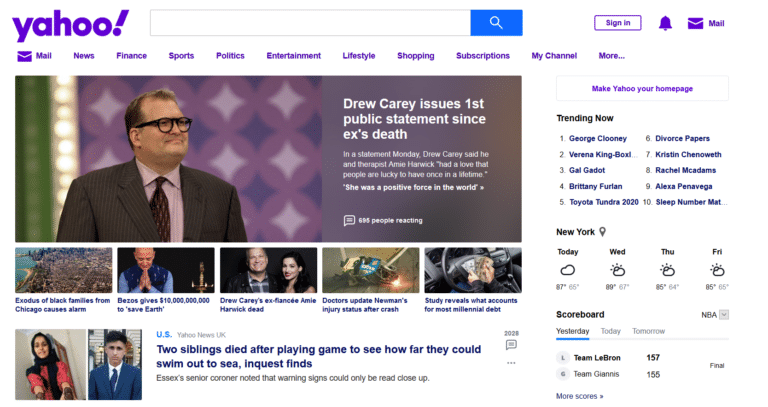Click the Today cloud weather icon
Image resolution: width=768 pixels, height=407 pixels.
[x=567, y=270]
